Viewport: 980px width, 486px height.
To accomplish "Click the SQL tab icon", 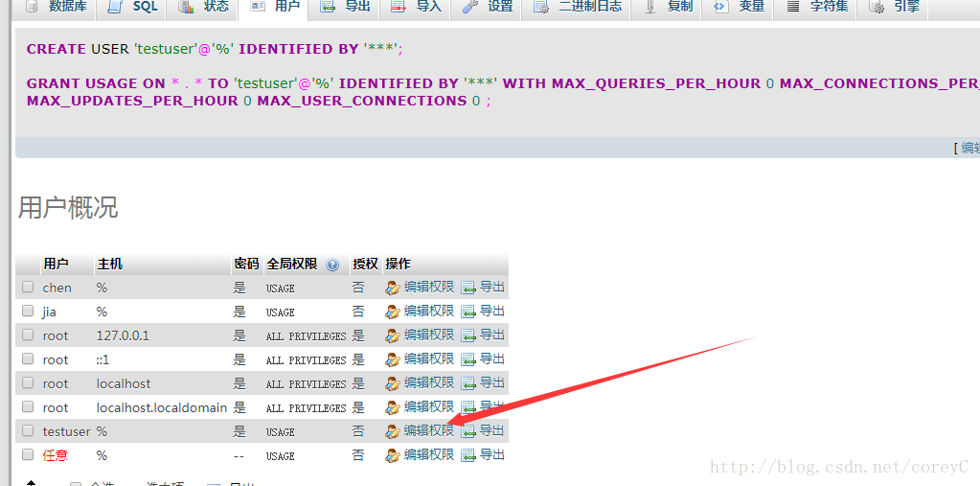I will coord(114,7).
